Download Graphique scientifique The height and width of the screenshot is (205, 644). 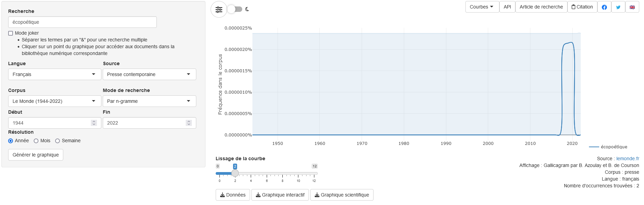[342, 195]
